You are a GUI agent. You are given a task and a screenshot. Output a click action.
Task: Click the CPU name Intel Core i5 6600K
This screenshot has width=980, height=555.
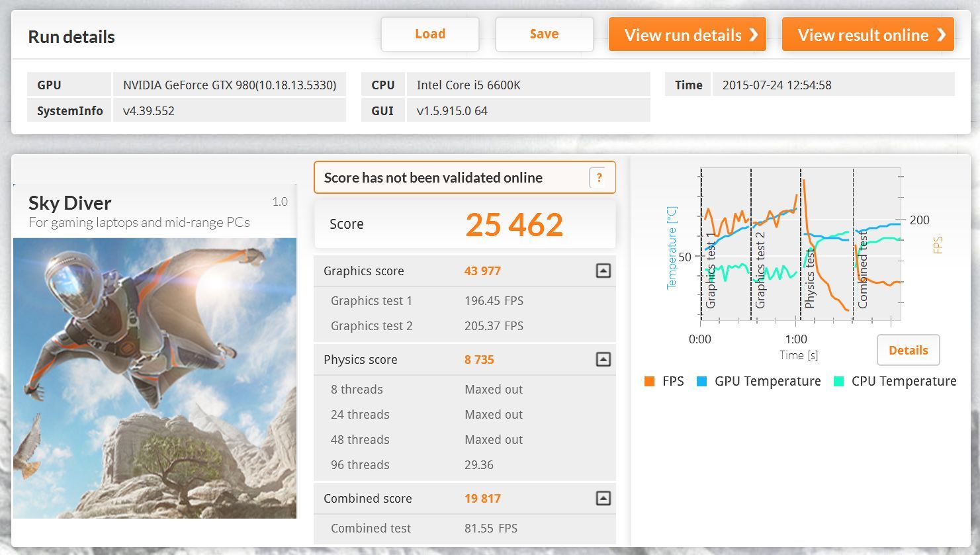(x=468, y=85)
